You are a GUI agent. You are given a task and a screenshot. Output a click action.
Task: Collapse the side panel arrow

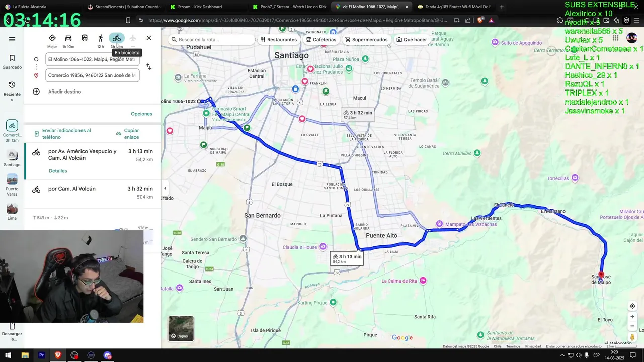point(165,189)
